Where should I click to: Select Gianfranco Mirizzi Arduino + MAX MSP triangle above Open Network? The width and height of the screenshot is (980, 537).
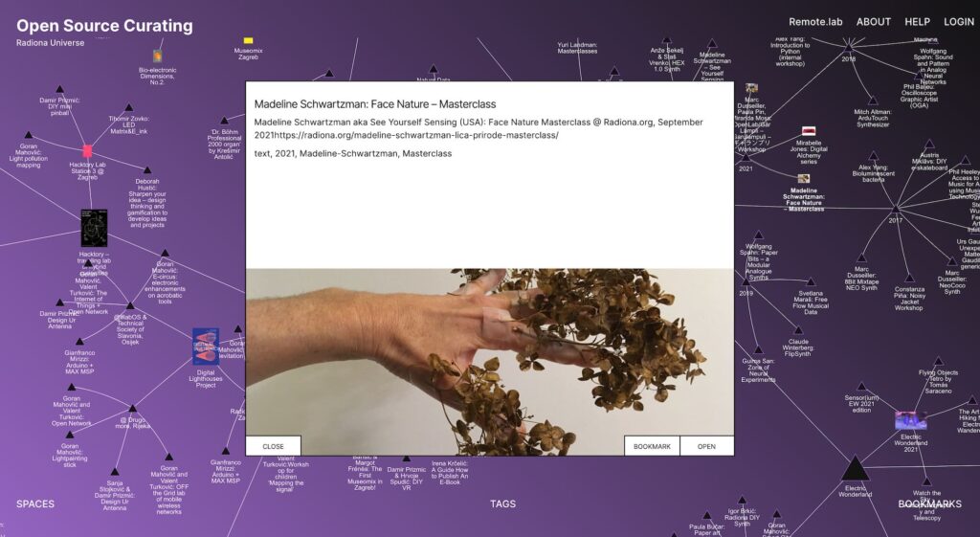[79, 342]
